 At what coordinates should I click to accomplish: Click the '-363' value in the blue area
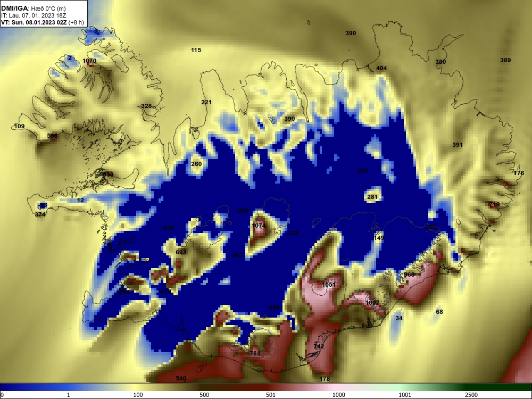tap(237, 255)
